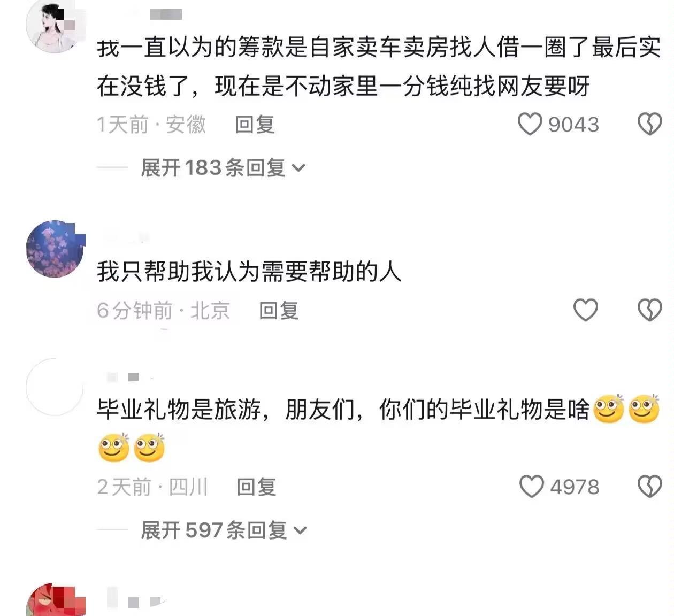Reply to the 安徽 fundraising comment
674x616 pixels.
point(255,125)
